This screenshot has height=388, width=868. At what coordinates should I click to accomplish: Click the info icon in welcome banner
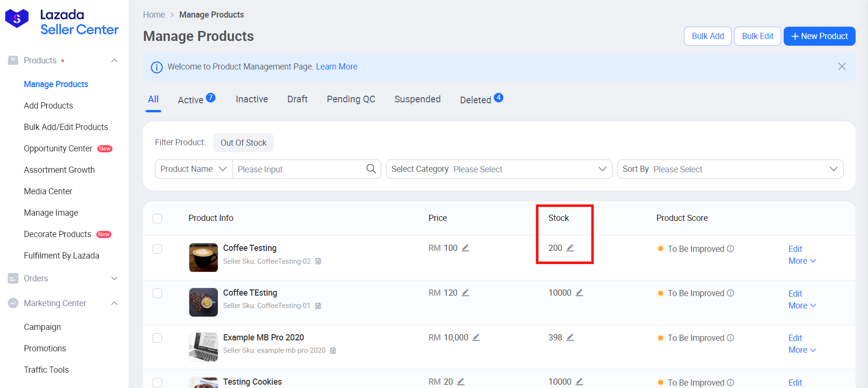(157, 67)
